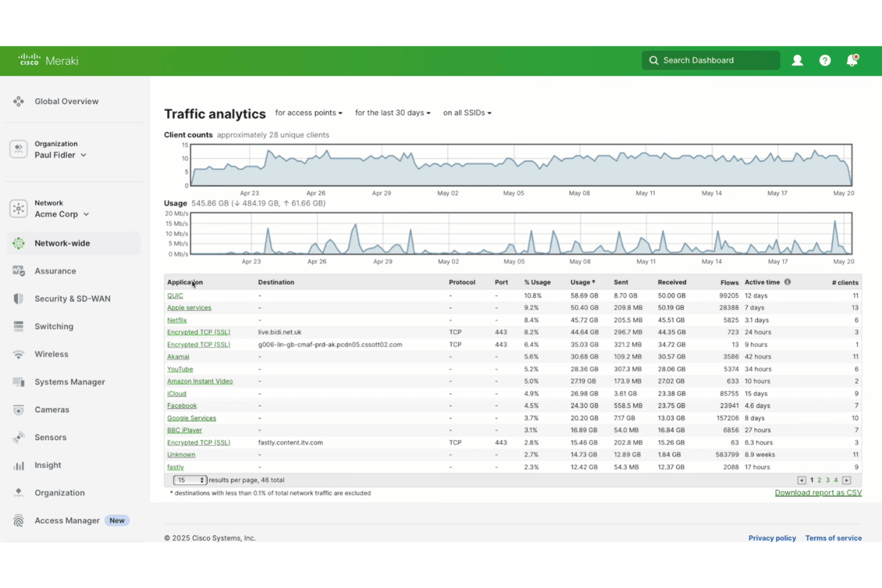
Task: Go to results page 4
Action: (836, 480)
